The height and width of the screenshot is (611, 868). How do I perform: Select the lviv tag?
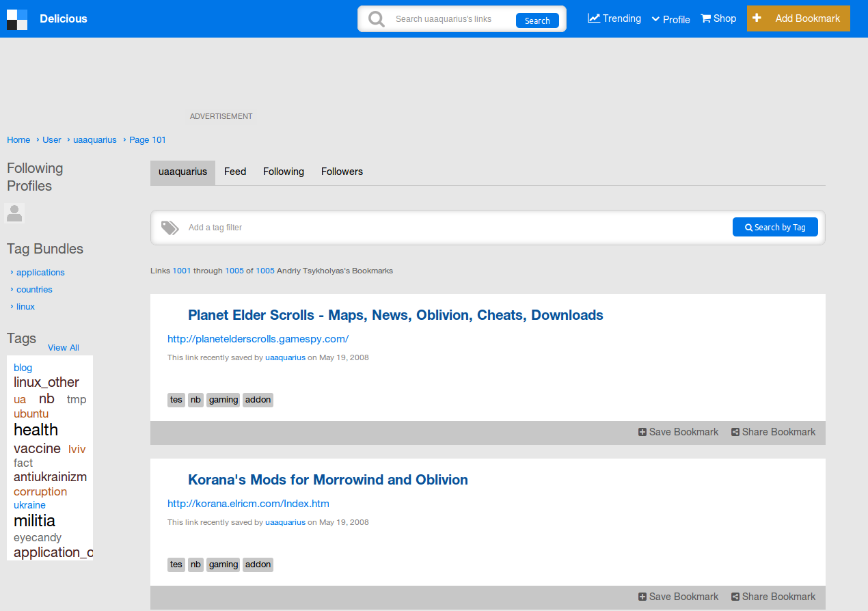point(77,449)
